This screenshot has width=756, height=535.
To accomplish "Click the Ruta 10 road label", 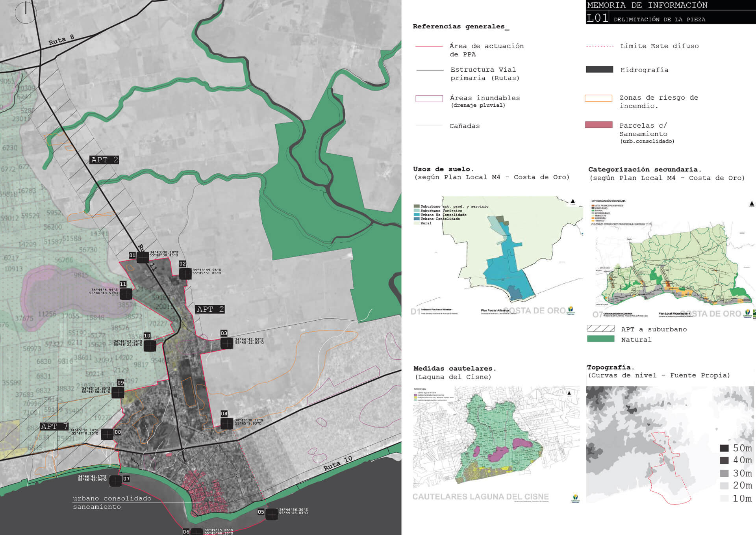I will [x=338, y=463].
